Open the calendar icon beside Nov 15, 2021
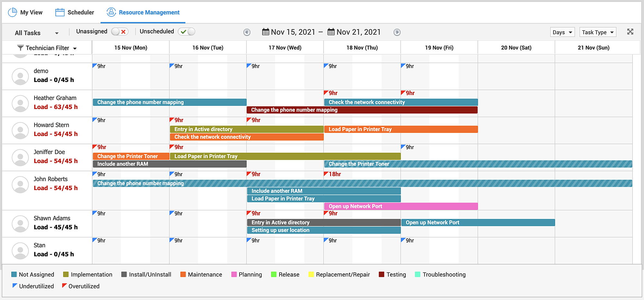The image size is (644, 300). click(265, 32)
